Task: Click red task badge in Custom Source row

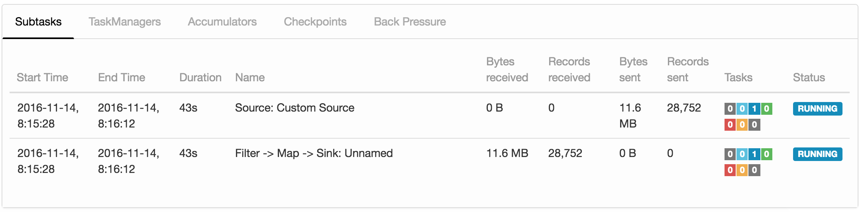Action: pos(730,125)
